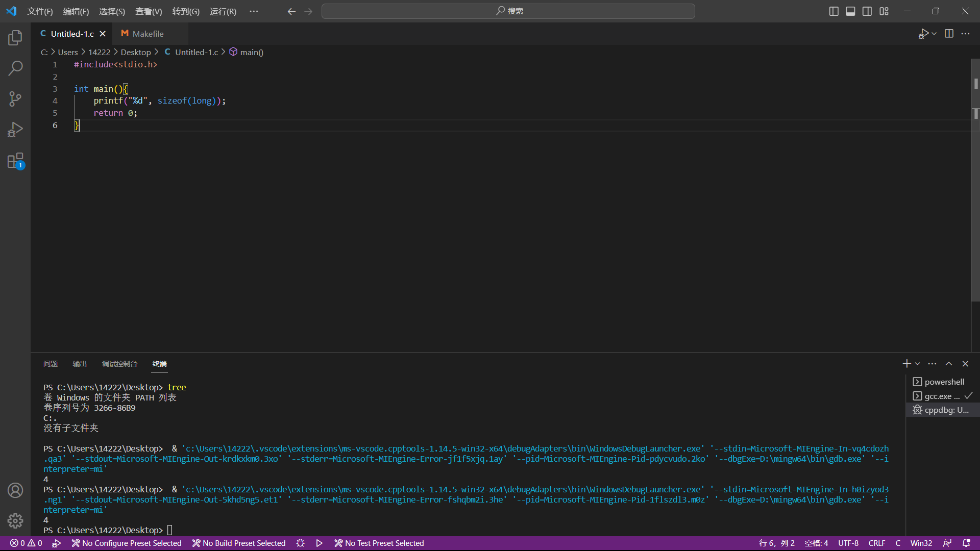Image resolution: width=980 pixels, height=551 pixels.
Task: Click No Build Preset Selected
Action: (239, 543)
